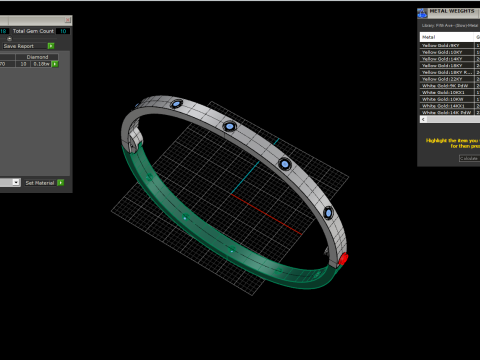Select Yellow Gold 8KY row
This screenshot has width=480, height=360.
[x=447, y=45]
